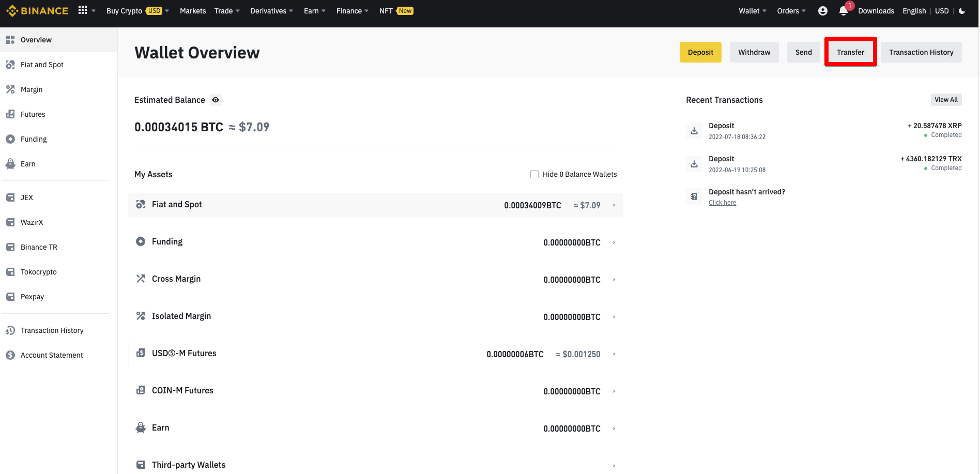The height and width of the screenshot is (474, 980).
Task: Open the Earn top navigation menu
Action: [x=315, y=11]
